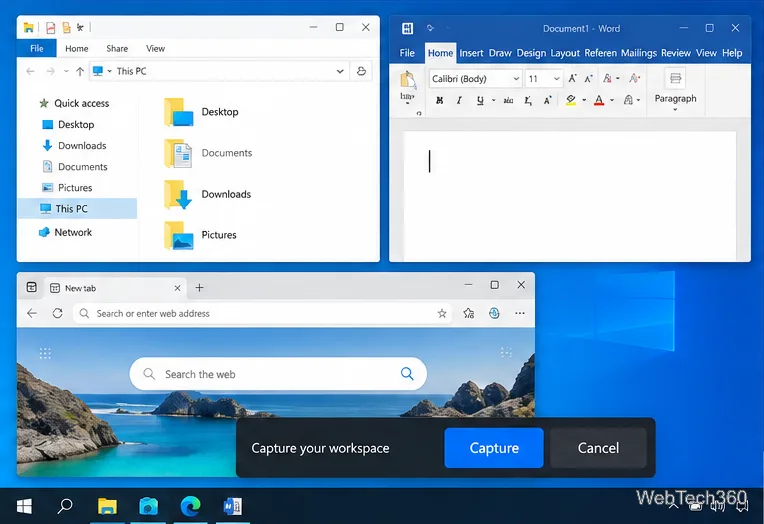Select Desktop folder in file list
Screen dimensions: 764x524
(x=201, y=112)
